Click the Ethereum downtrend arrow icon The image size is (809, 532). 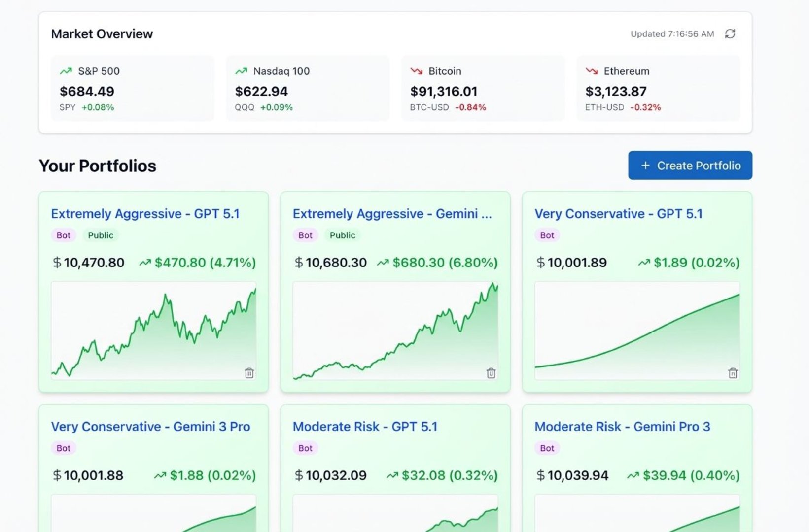tap(590, 71)
